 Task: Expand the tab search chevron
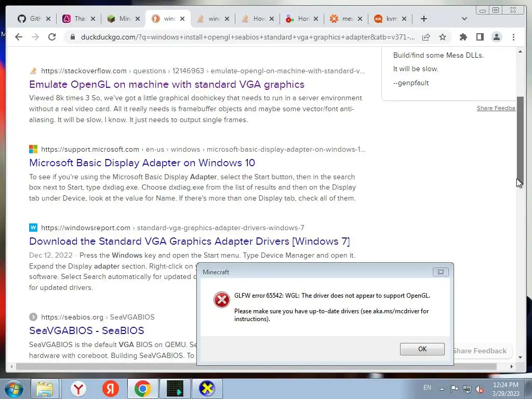(x=464, y=19)
